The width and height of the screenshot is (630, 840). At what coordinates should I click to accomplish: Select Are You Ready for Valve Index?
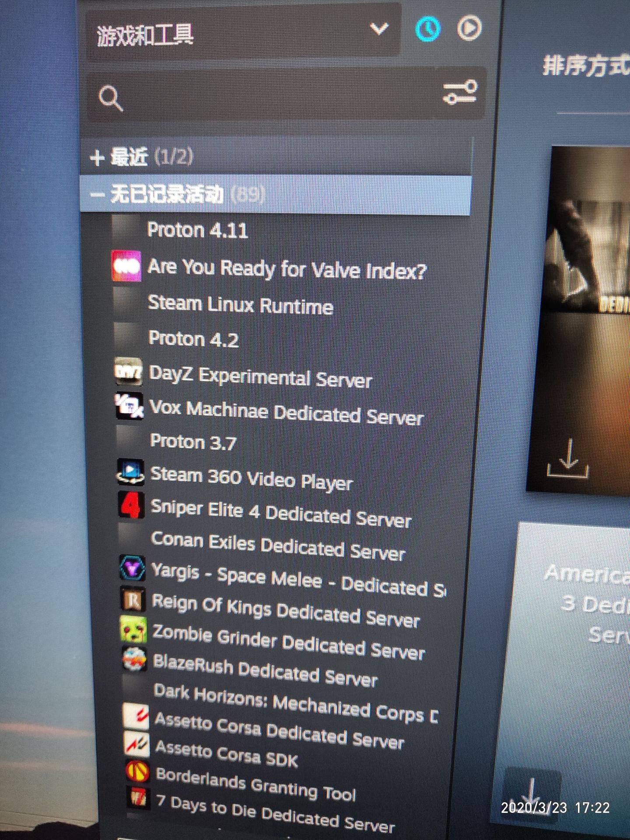click(287, 268)
